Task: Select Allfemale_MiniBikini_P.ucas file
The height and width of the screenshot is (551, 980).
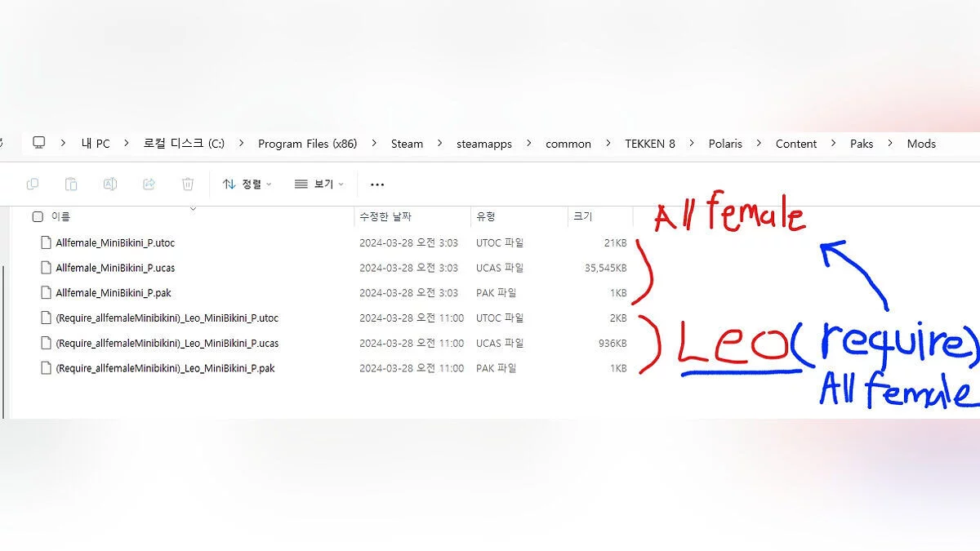Action: (115, 268)
